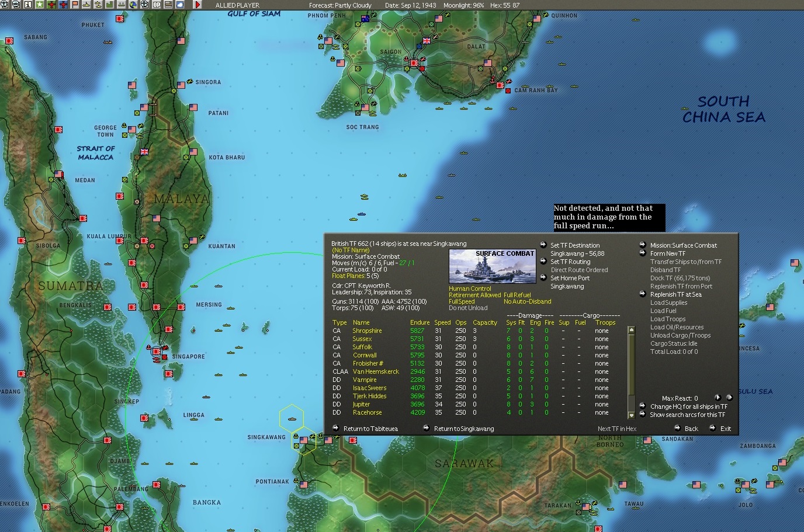Click the cloud weather toolbar icon
804x532 pixels.
[x=180, y=5]
